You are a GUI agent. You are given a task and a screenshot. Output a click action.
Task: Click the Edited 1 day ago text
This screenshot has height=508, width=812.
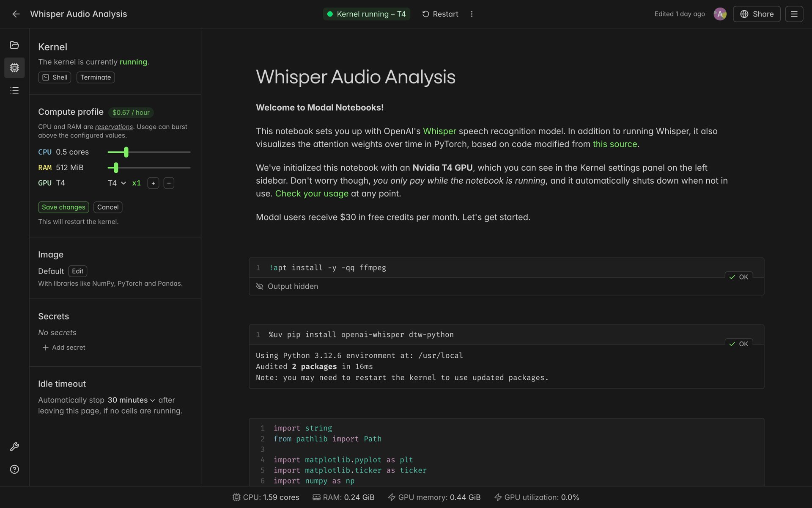[680, 14]
